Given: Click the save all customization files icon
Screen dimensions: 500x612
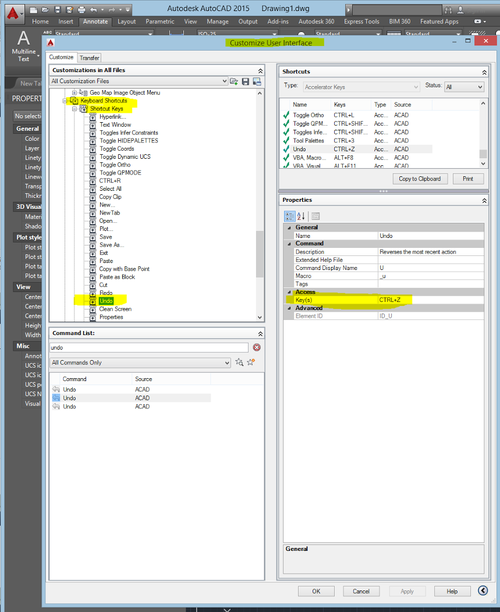Looking at the screenshot, I should point(245,81).
